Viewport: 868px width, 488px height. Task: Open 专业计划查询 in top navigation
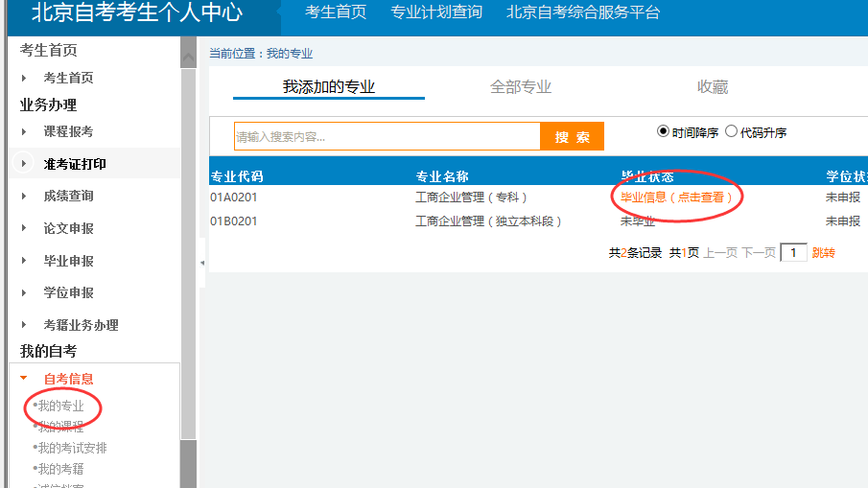tap(436, 12)
